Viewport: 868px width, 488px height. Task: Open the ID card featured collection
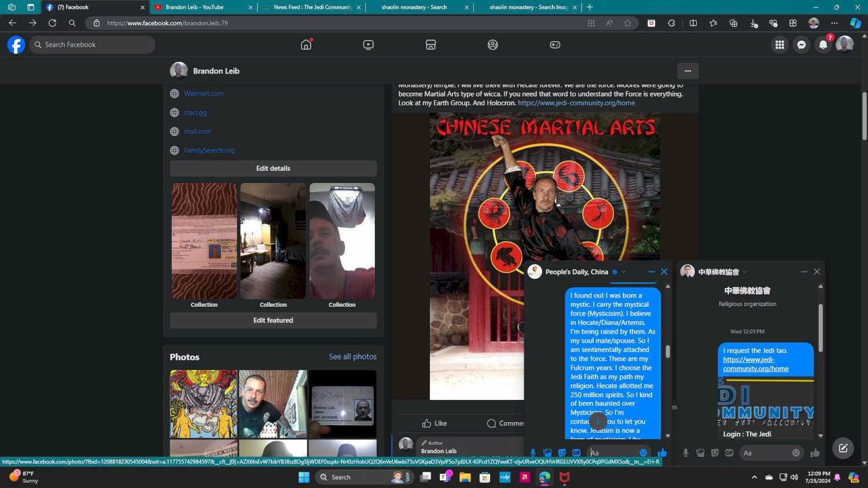pos(204,241)
